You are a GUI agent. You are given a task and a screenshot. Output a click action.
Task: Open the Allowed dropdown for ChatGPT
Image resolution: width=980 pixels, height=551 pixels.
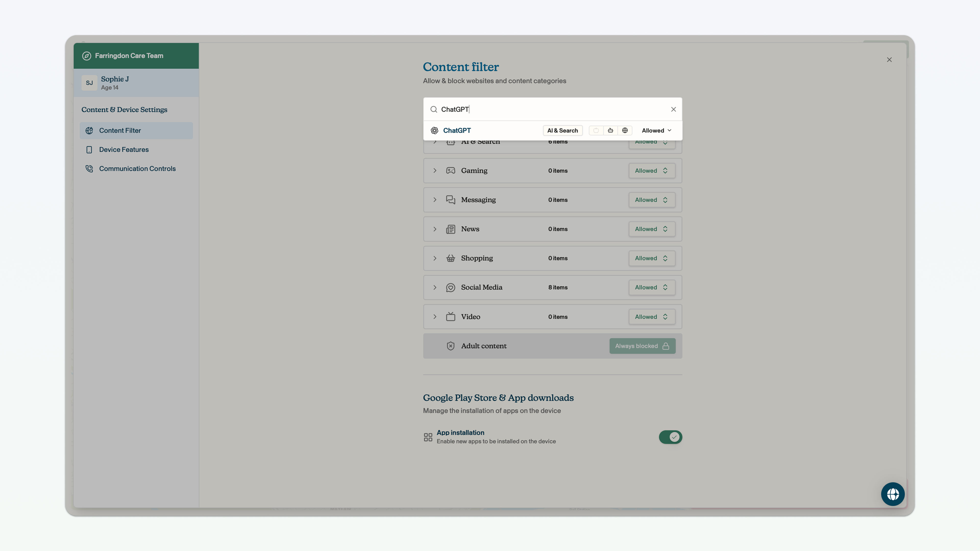click(657, 130)
